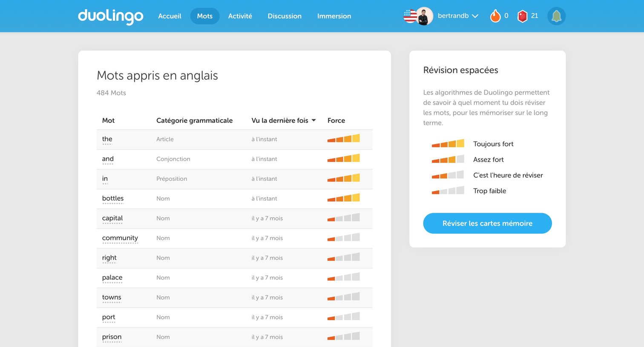Click the word "towns"
The width and height of the screenshot is (644, 347).
112,298
